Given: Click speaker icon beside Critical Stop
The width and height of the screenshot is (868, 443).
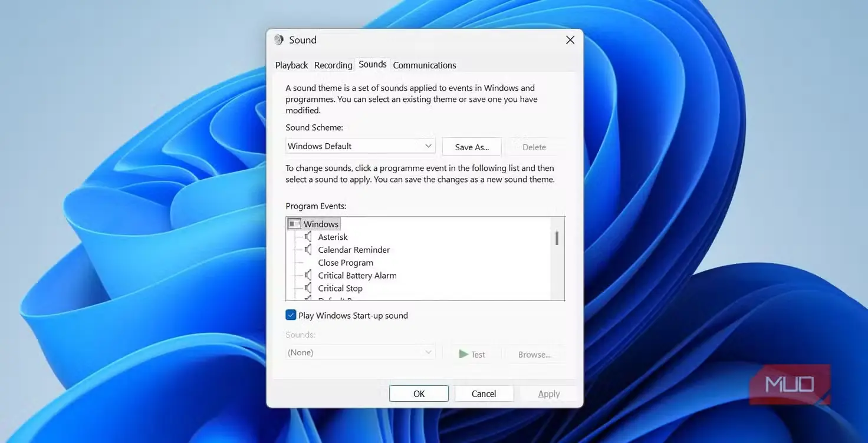Looking at the screenshot, I should pyautogui.click(x=308, y=288).
